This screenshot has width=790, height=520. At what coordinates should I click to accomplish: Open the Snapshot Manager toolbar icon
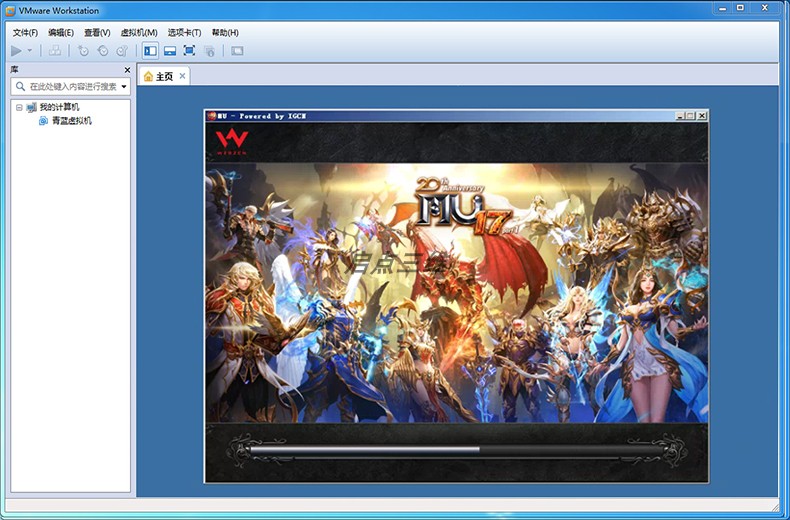coord(122,50)
